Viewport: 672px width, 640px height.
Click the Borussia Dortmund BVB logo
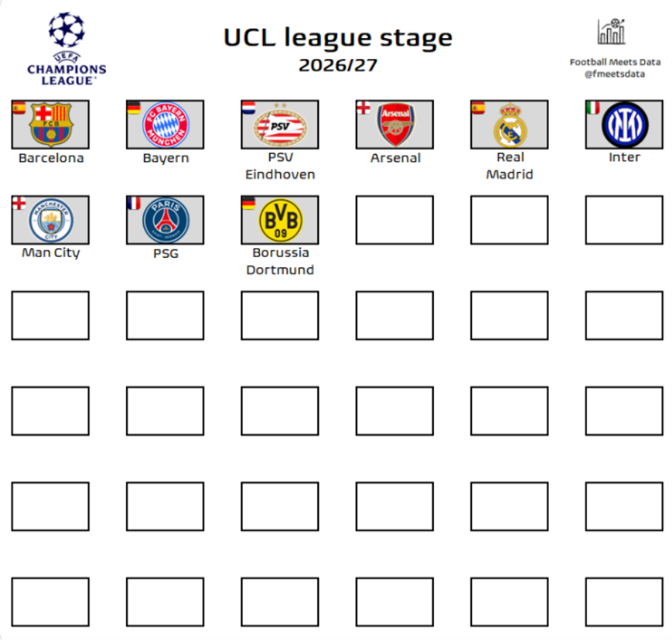[x=280, y=220]
